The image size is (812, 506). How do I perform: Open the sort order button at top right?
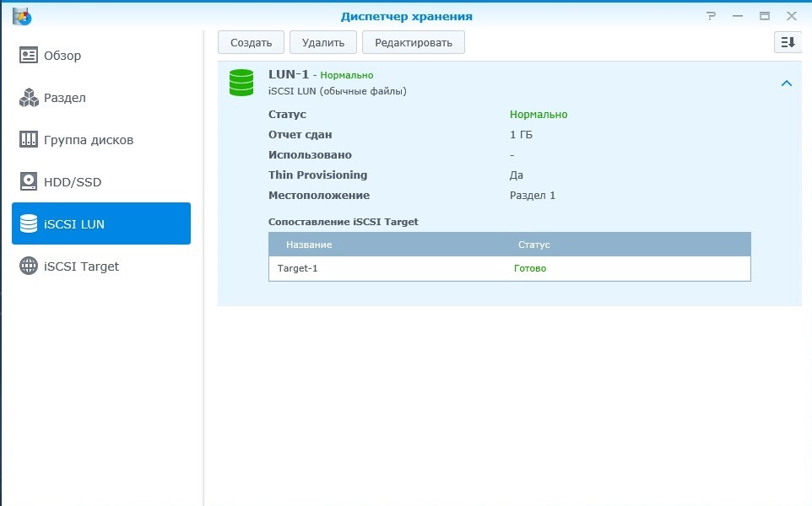(787, 42)
